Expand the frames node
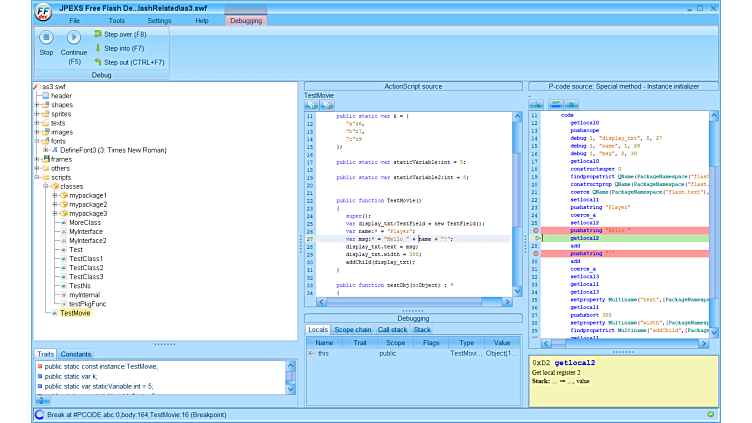This screenshot has width=752, height=423. coord(37,159)
